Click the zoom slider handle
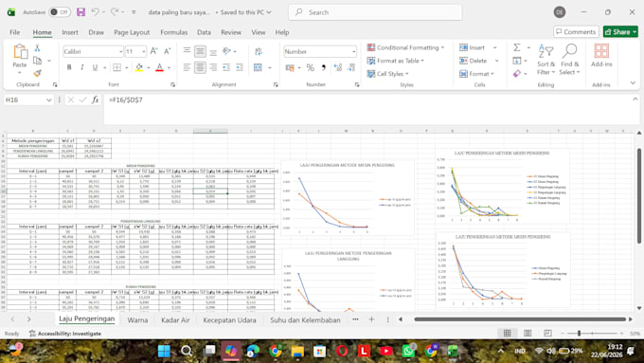The image size is (644, 363). [579, 333]
